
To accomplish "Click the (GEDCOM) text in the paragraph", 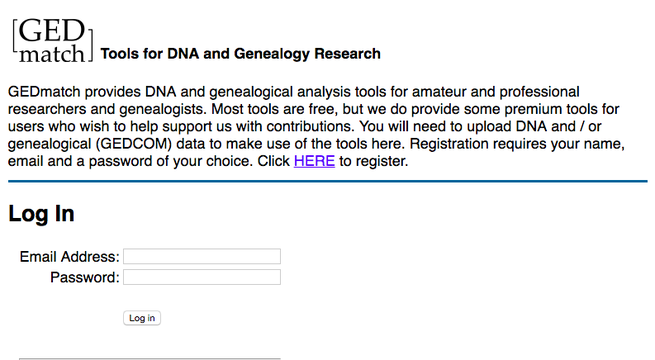I will tap(134, 144).
